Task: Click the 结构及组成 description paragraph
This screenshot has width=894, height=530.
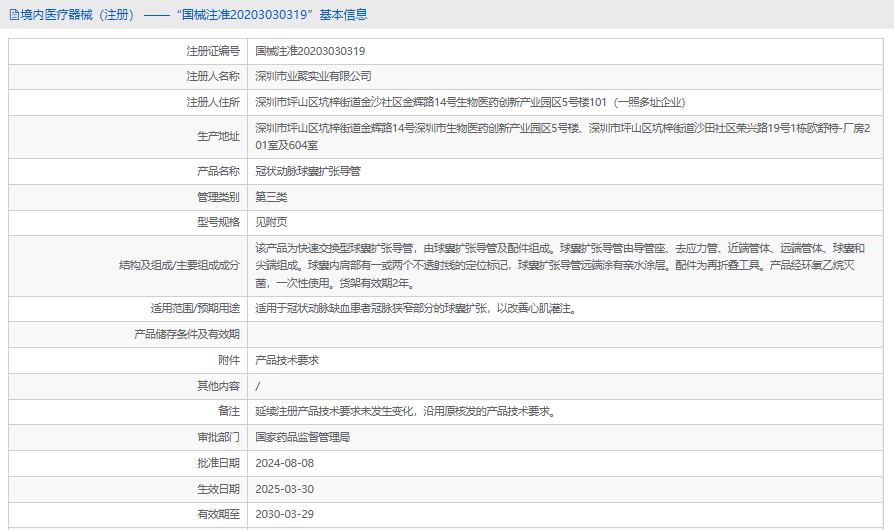Action: point(560,266)
